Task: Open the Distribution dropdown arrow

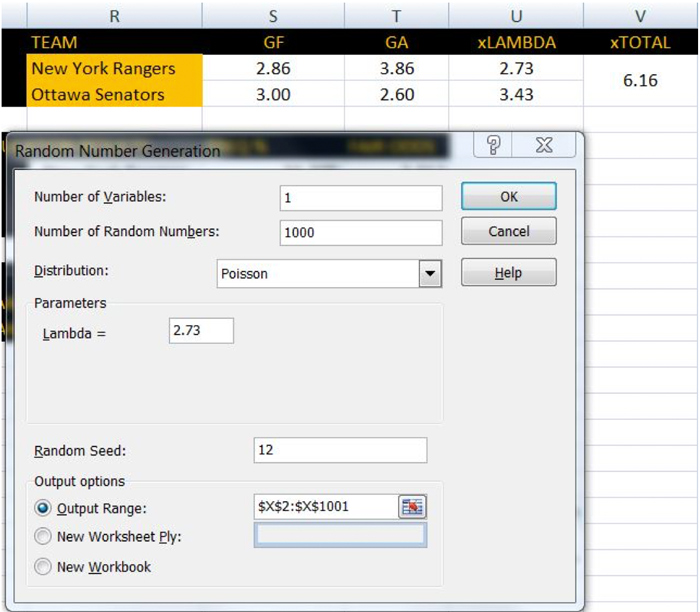Action: (x=430, y=274)
